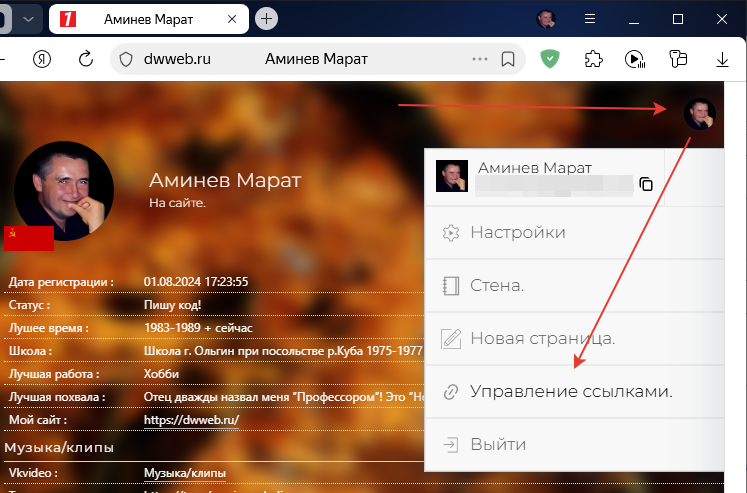The image size is (747, 493).
Task: Select Настройки in the user menu
Action: coord(517,232)
